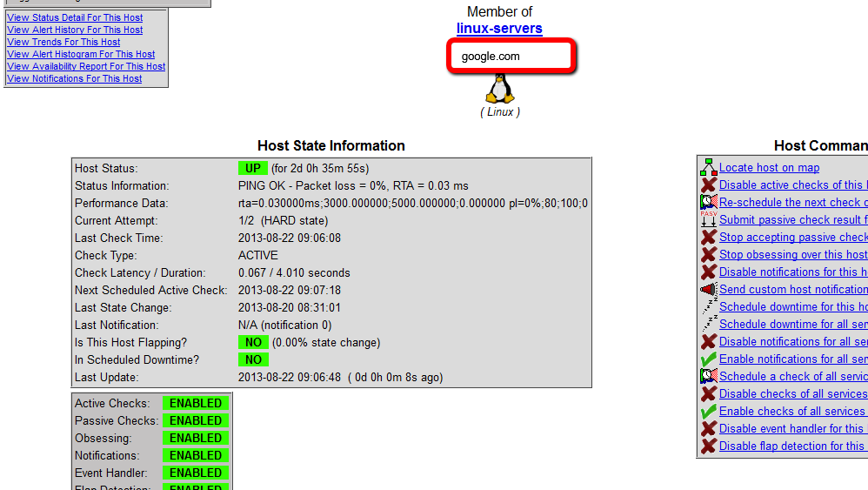
Task: Open View Alert History For This Host
Action: pos(75,30)
